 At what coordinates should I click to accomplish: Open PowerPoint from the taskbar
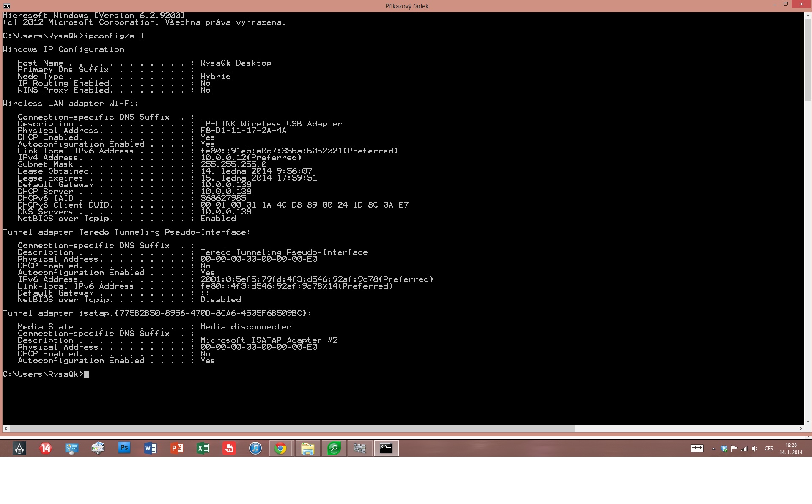[x=176, y=448]
